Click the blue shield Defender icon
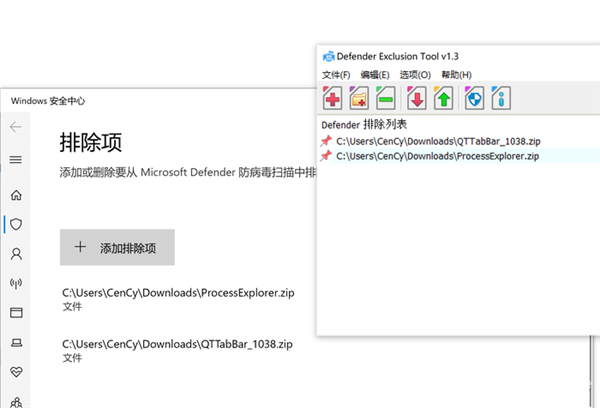600x408 pixels. (x=475, y=99)
